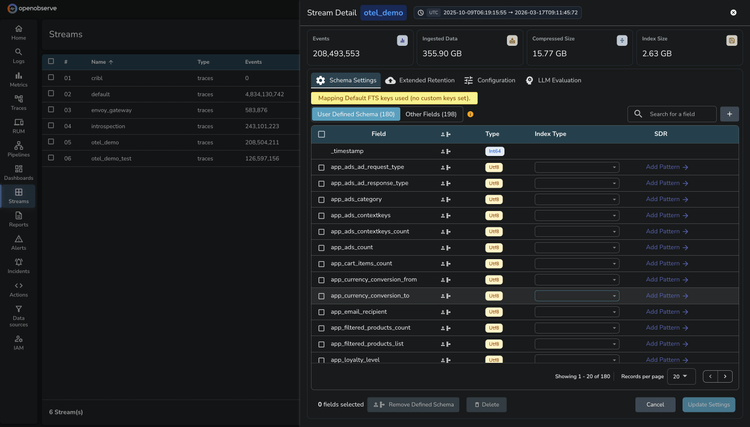
Task: Sort streams by Name column header
Action: pyautogui.click(x=102, y=62)
